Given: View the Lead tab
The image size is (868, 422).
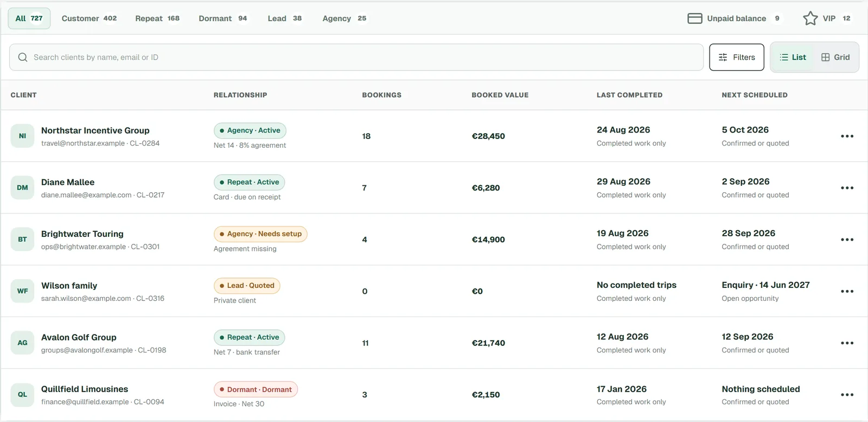Looking at the screenshot, I should (x=285, y=18).
